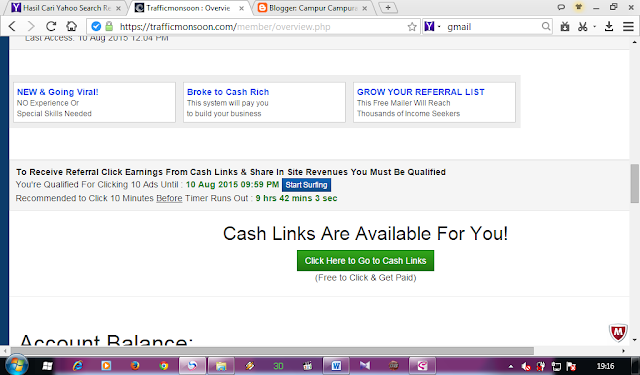640x375 pixels.
Task: Show hidden system tray icons
Action: pos(511,366)
